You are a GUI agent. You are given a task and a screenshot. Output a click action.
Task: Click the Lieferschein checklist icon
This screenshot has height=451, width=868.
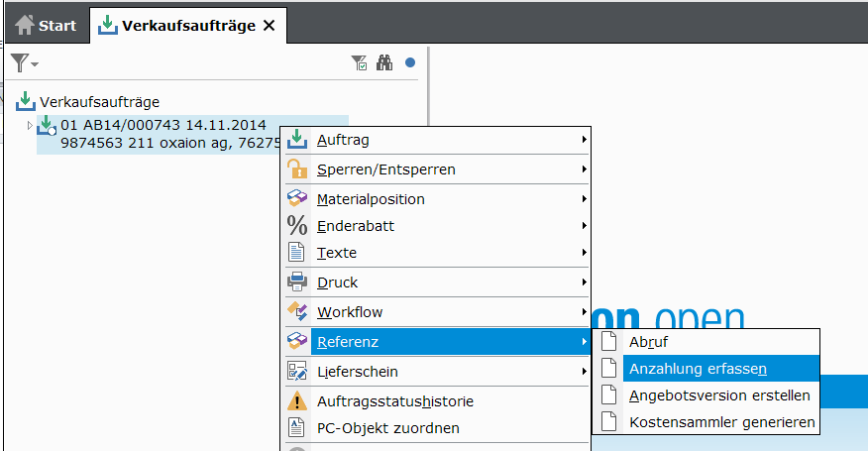[x=297, y=372]
